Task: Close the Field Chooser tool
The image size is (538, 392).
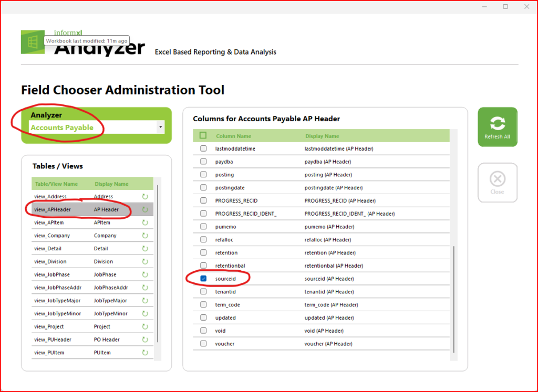Action: [498, 183]
